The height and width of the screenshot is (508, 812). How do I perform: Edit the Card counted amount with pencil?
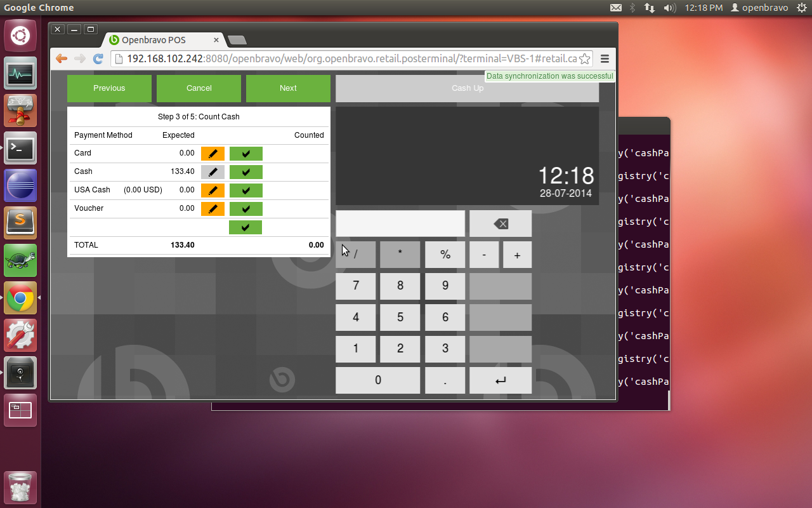pyautogui.click(x=213, y=154)
